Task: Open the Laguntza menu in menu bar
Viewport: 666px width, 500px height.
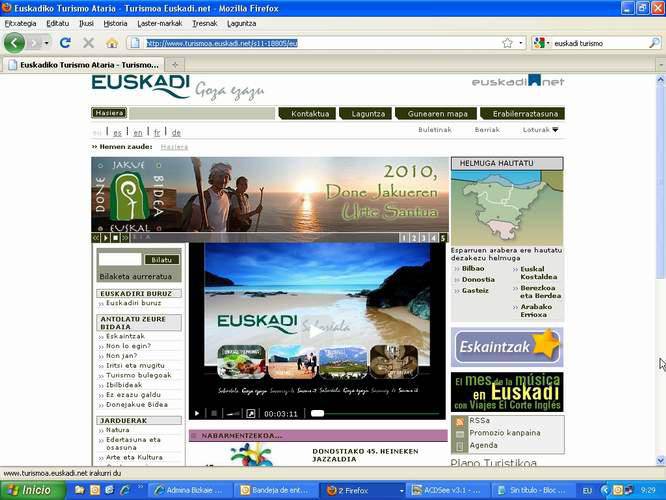Action: [x=241, y=23]
